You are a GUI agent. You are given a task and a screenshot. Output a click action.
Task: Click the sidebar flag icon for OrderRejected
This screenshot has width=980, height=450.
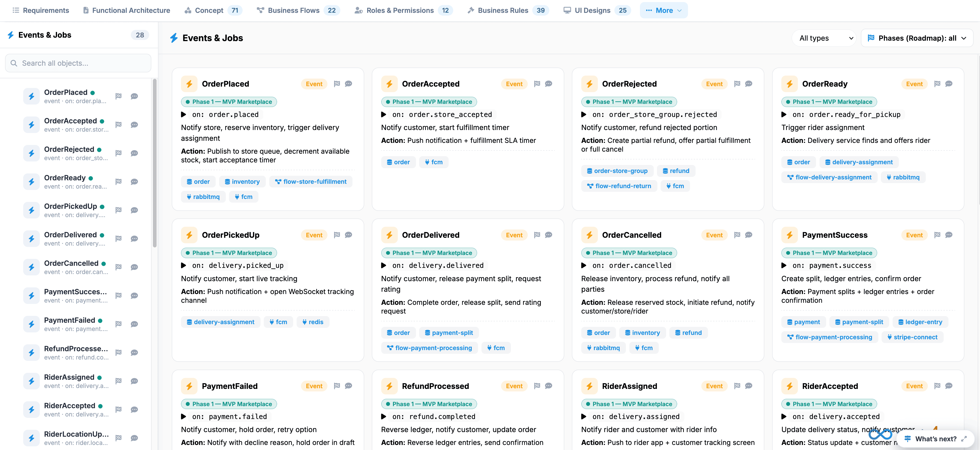click(x=118, y=153)
